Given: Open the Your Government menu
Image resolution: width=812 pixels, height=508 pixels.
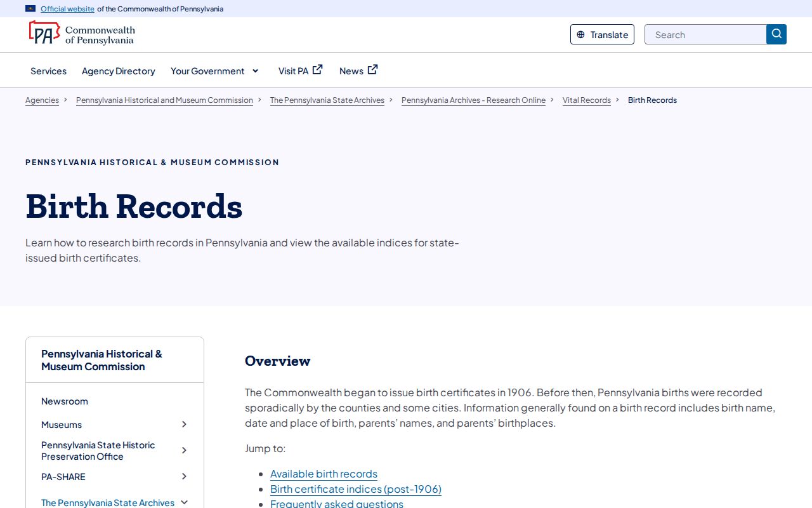Looking at the screenshot, I should (207, 71).
